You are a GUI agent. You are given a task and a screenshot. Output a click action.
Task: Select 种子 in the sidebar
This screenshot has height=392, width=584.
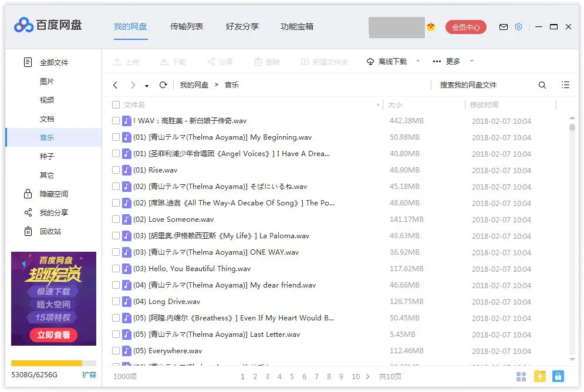[47, 156]
